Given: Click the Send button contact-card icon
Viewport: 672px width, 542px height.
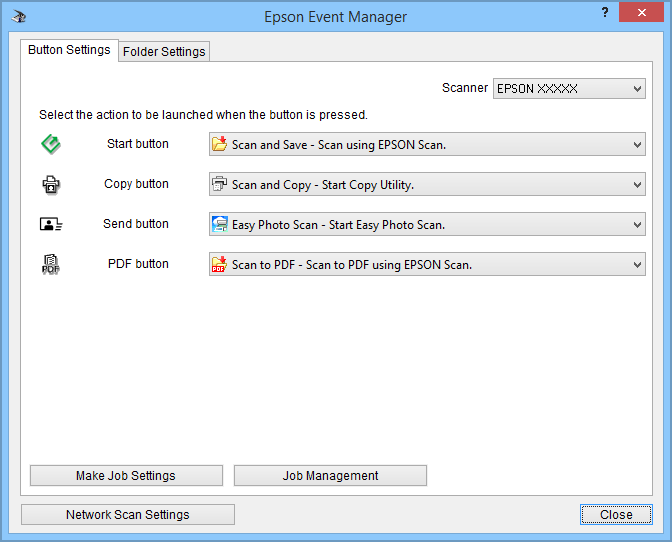Looking at the screenshot, I should [51, 224].
